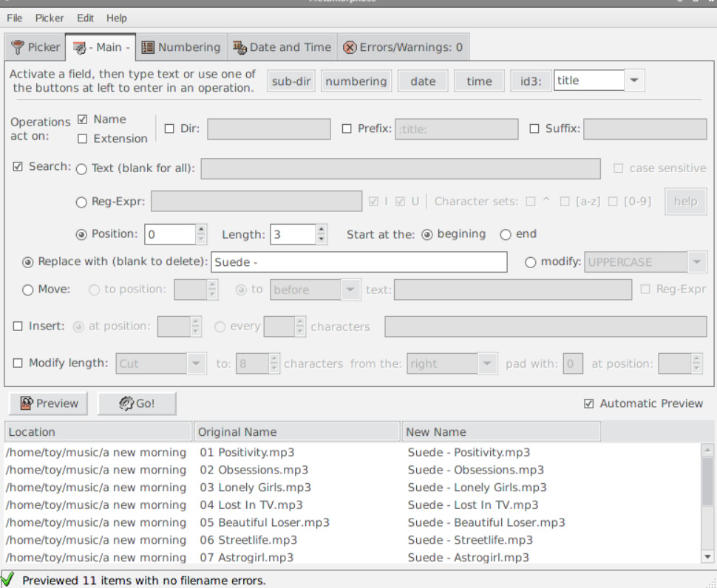Click the time button
This screenshot has height=588, width=717.
pos(479,81)
